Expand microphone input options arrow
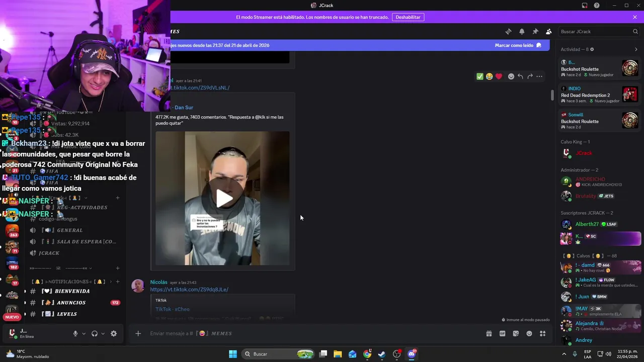The height and width of the screenshot is (362, 644). pyautogui.click(x=84, y=333)
